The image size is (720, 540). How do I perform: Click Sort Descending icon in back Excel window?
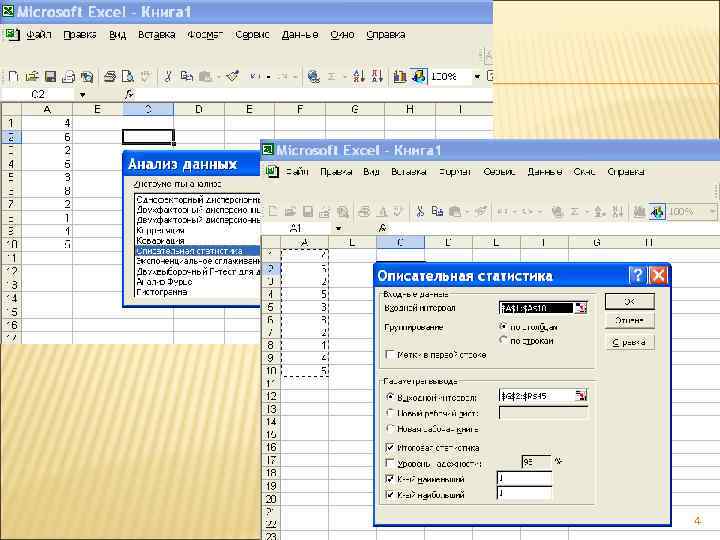[377, 76]
